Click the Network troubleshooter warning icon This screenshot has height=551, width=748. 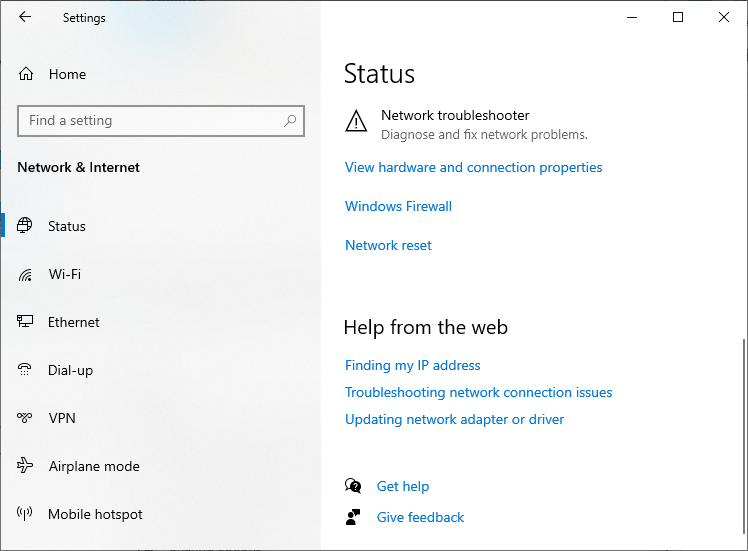[356, 122]
